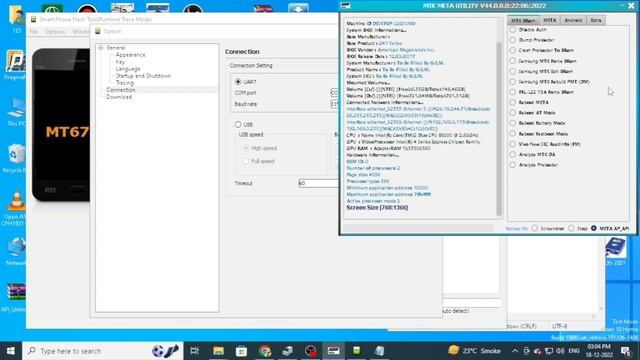
Task: Select the Disable Auth radio option
Action: (x=513, y=30)
